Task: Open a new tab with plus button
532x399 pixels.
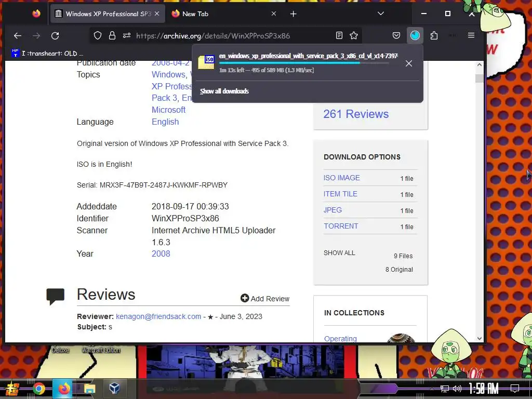Action: tap(294, 14)
